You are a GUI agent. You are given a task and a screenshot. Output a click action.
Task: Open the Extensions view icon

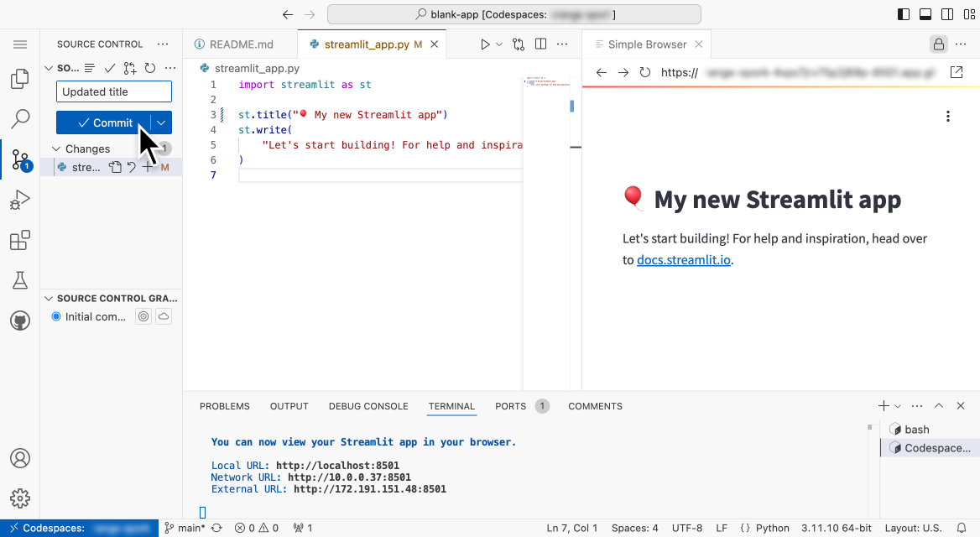click(x=20, y=241)
